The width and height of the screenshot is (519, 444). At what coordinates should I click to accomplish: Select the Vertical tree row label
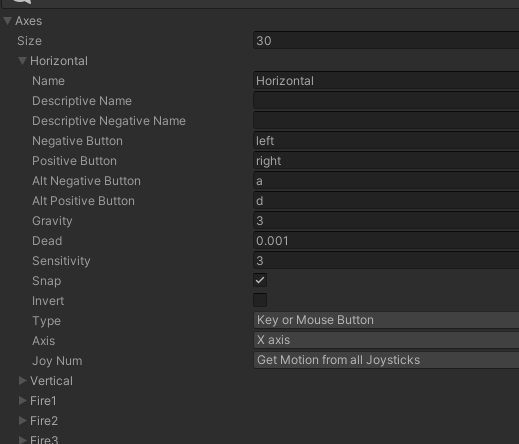[51, 381]
